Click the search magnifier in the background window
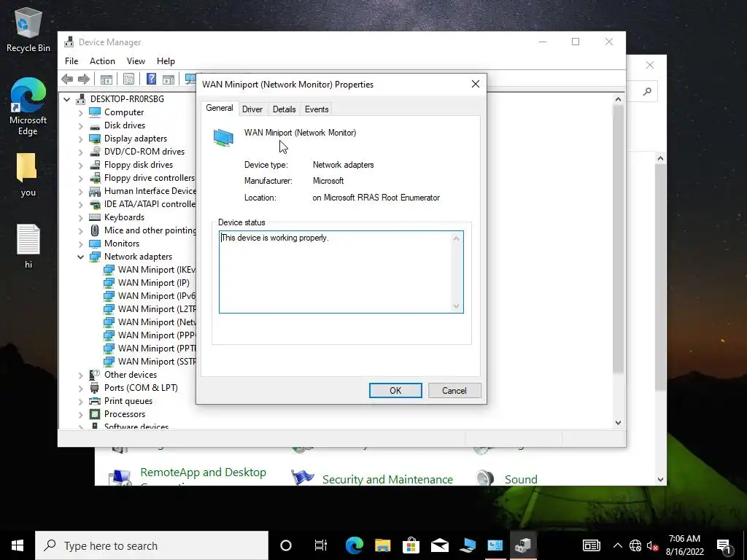747x560 pixels. coord(647,91)
